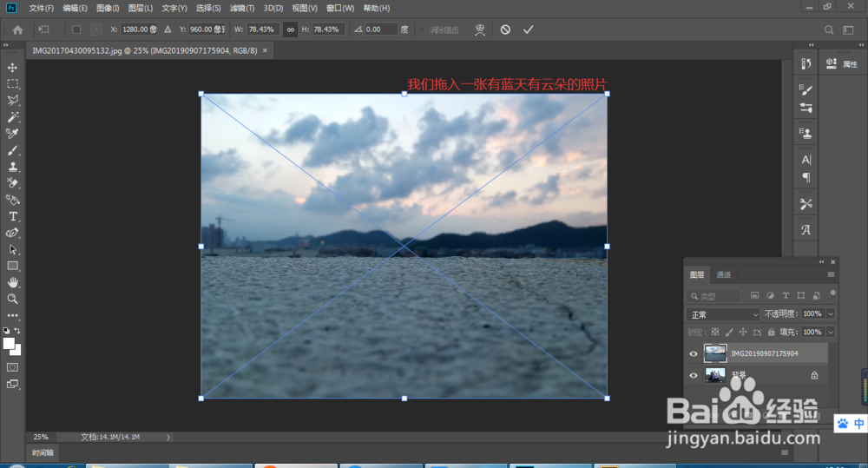
Task: Open the layer filter 类型 dropdown
Action: tap(713, 296)
